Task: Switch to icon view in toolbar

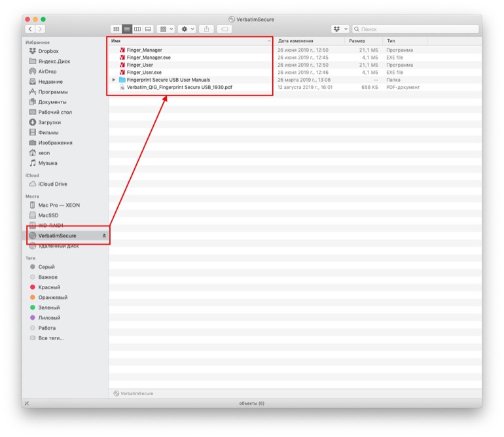Action: [116, 29]
